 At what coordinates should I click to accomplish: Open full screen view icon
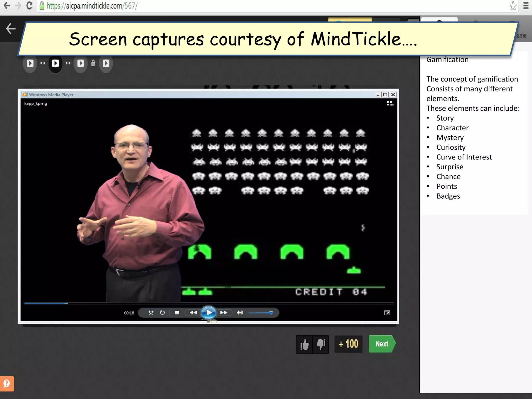[x=387, y=313]
